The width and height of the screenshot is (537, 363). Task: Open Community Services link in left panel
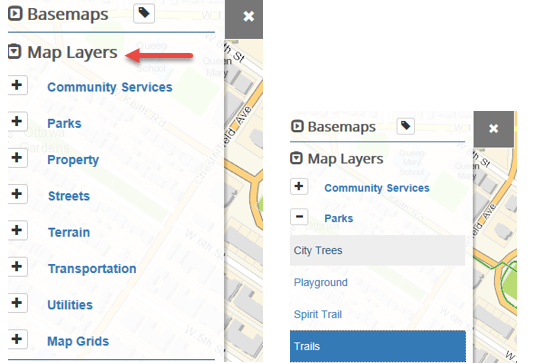pyautogui.click(x=110, y=87)
